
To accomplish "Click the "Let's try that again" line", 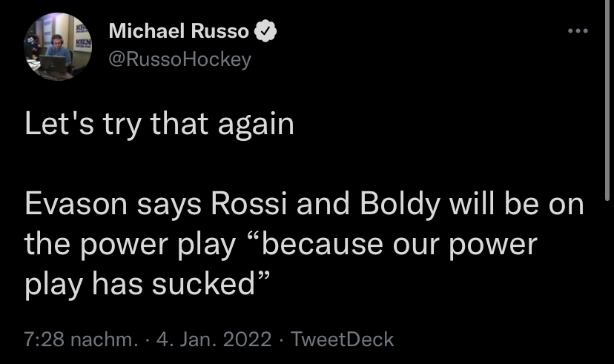I will (159, 124).
